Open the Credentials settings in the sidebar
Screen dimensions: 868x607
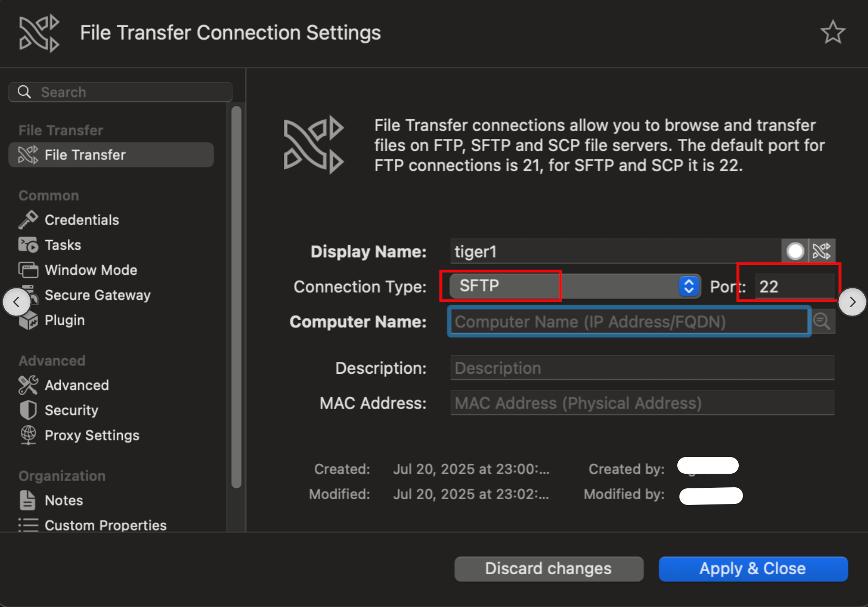coord(81,219)
